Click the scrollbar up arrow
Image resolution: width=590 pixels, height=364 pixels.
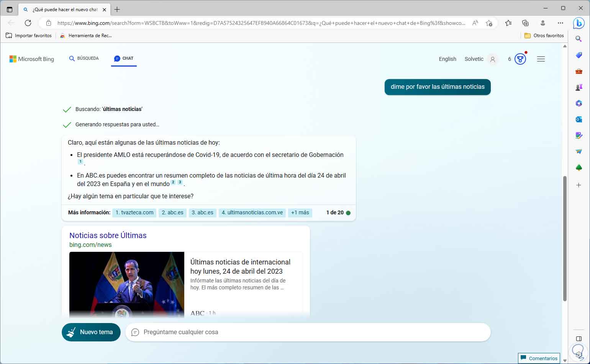(x=565, y=46)
